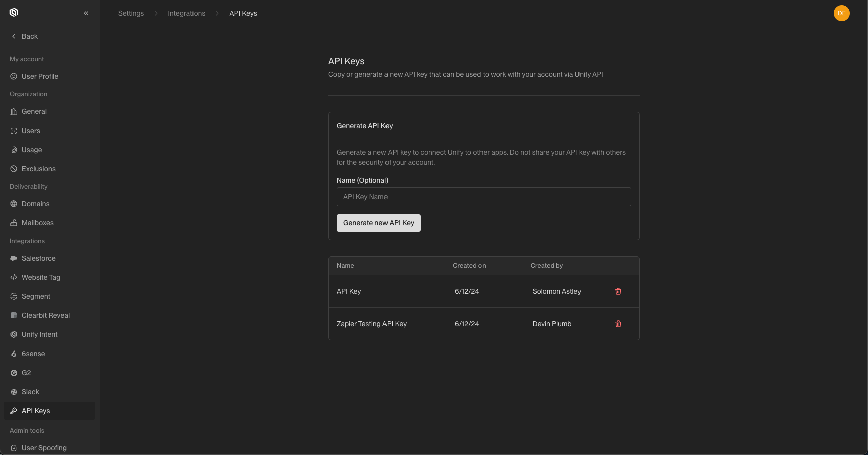This screenshot has width=868, height=455.
Task: Delete the Zapier Testing API Key
Action: pyautogui.click(x=618, y=324)
